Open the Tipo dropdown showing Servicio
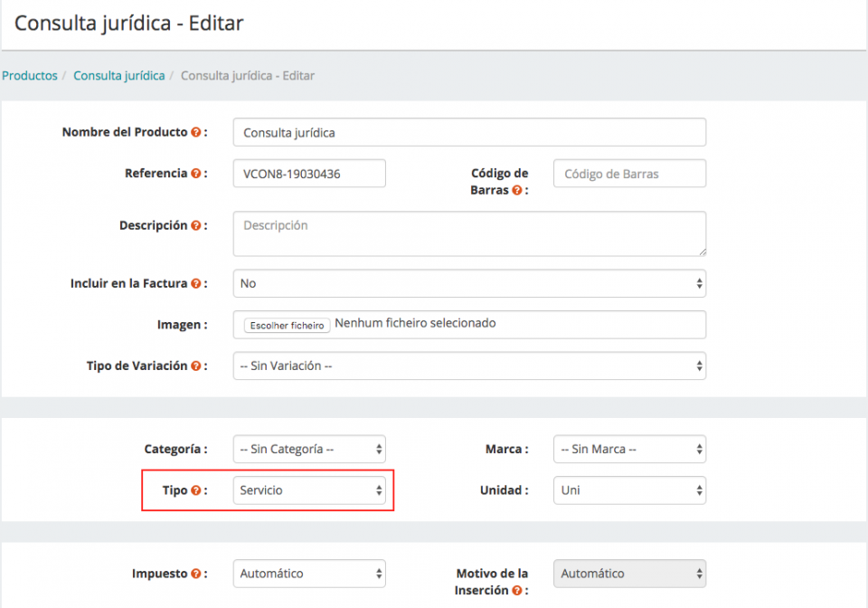The width and height of the screenshot is (868, 608). click(x=309, y=490)
